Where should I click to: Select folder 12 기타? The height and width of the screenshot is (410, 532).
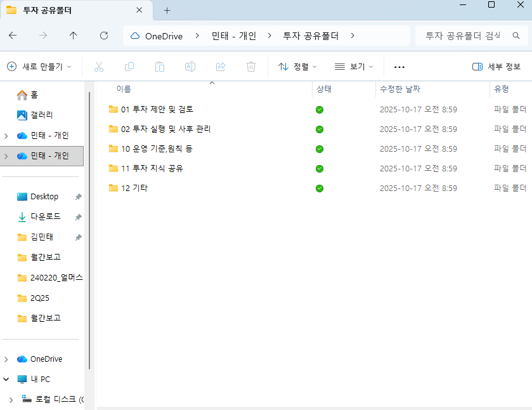pyautogui.click(x=134, y=188)
